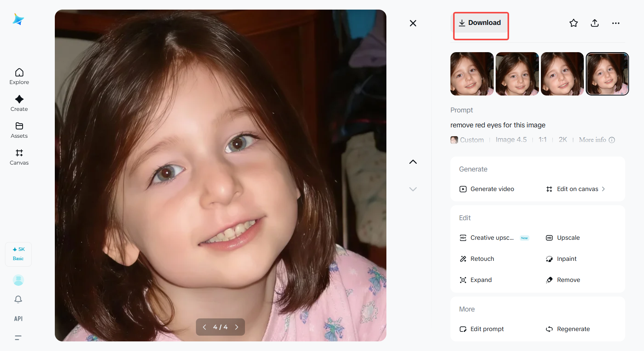Open the Canvas workspace
The width and height of the screenshot is (644, 351).
19,157
